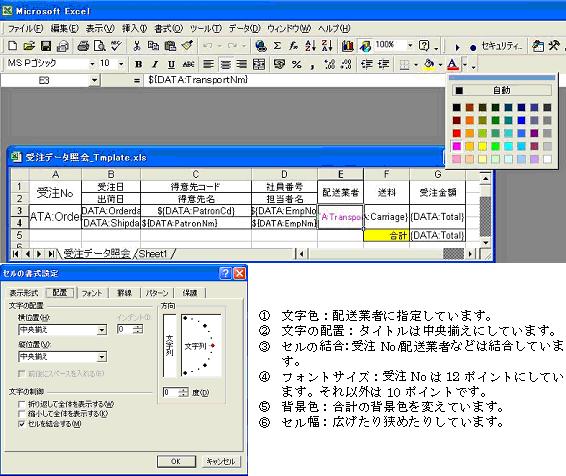Viewport: 566px width, 476px height.
Task: Cut selection with the scissors icon
Action: point(137,46)
